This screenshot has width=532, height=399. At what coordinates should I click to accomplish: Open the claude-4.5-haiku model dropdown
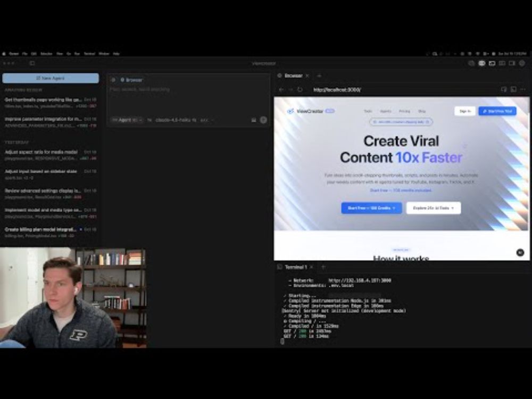(176, 120)
